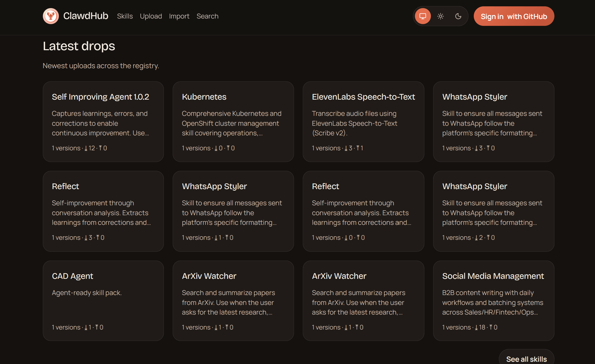This screenshot has width=595, height=364.
Task: Click the ClawdHub lobster logo icon
Action: [x=51, y=16]
